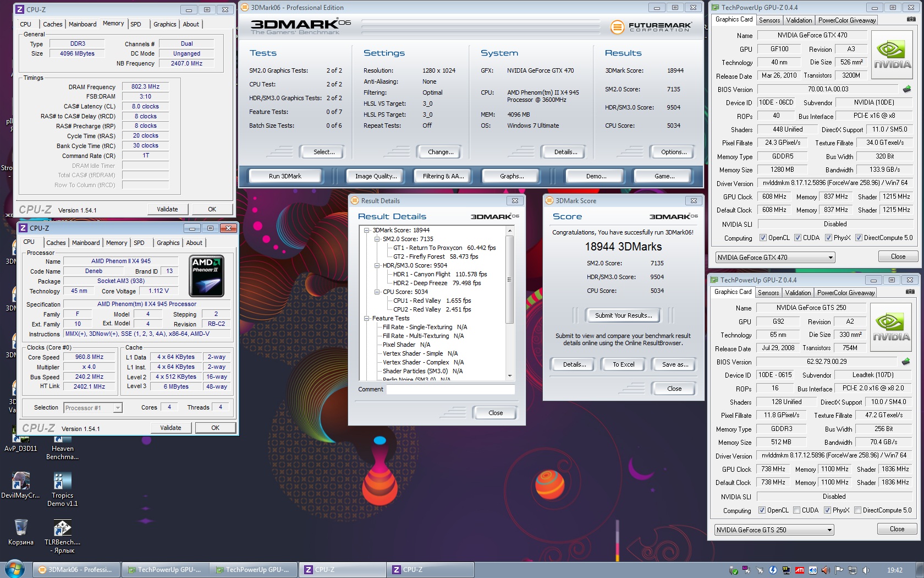Click the blue speaker audio manager tray icon
Viewport: 924px width, 578px height.
812,570
